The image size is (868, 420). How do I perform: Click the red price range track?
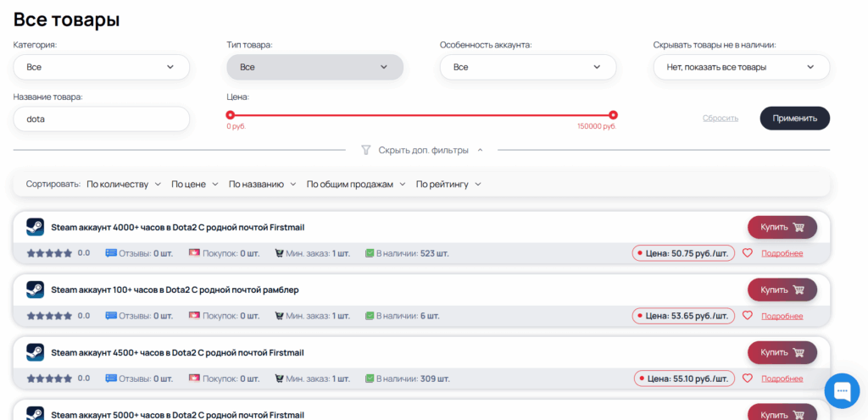click(x=421, y=115)
